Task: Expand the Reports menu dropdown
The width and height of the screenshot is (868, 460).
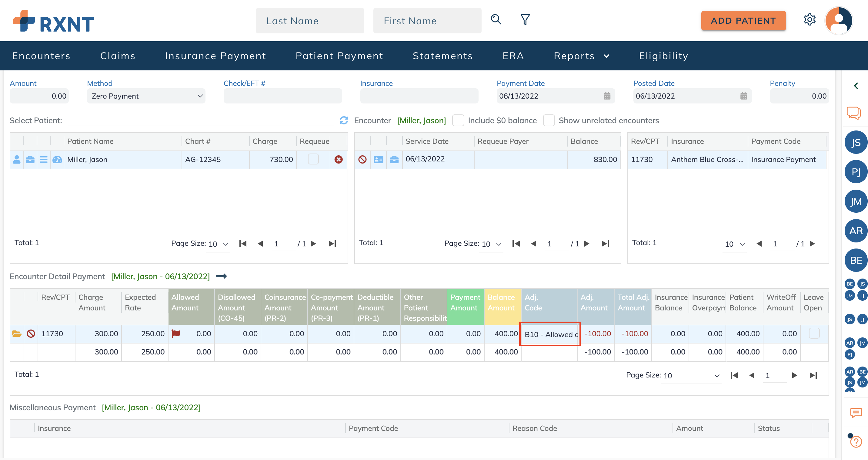Action: click(x=581, y=56)
